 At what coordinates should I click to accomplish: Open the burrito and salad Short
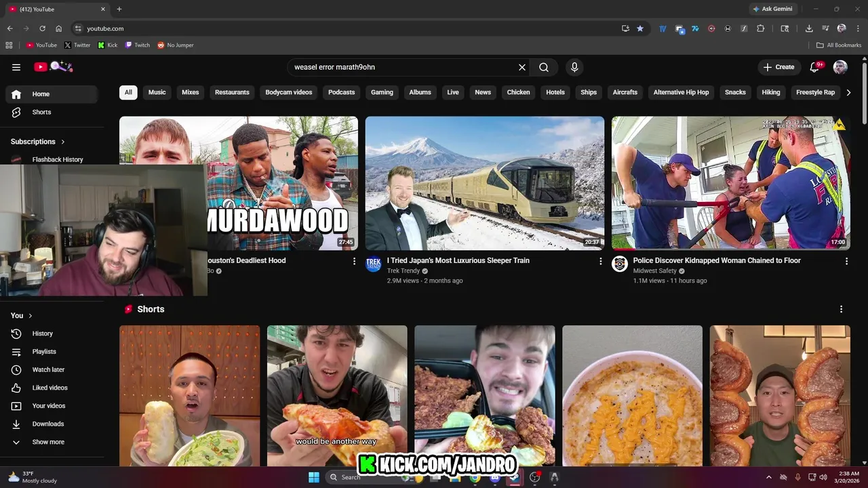pyautogui.click(x=189, y=396)
